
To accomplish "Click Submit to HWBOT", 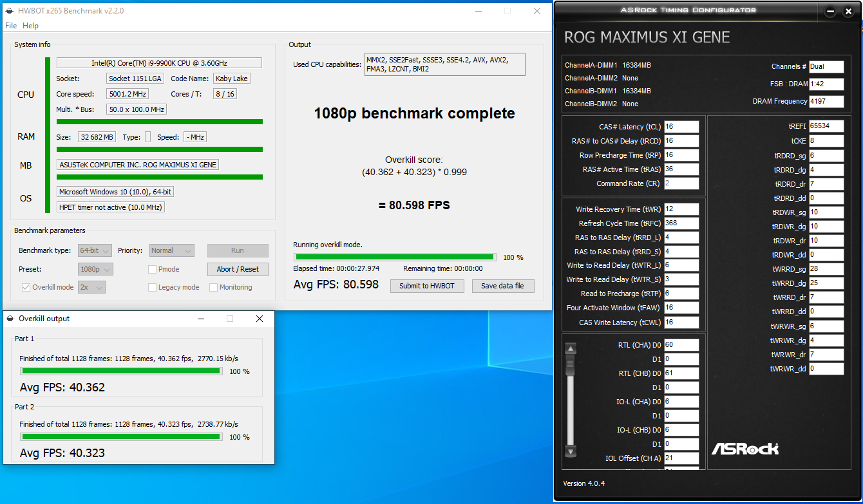I will [x=427, y=286].
